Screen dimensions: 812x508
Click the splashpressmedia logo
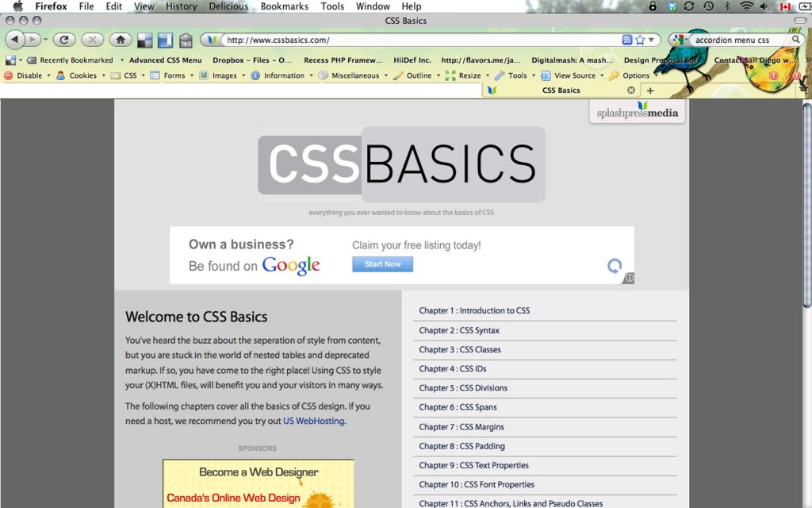coord(637,111)
